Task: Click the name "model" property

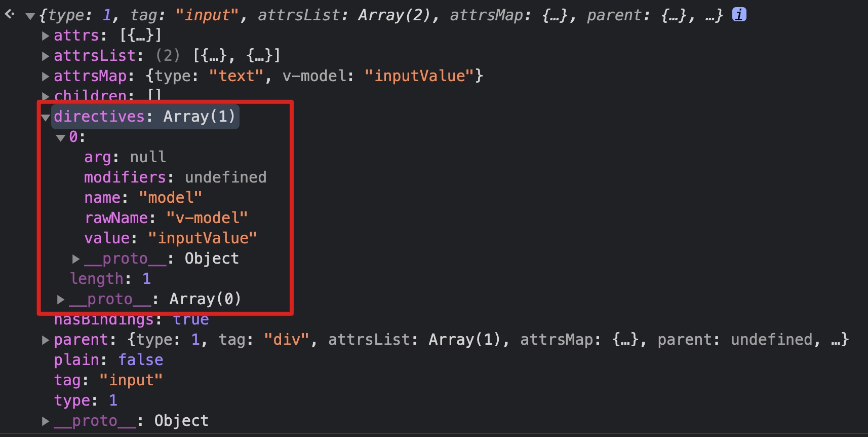Action: (x=143, y=198)
